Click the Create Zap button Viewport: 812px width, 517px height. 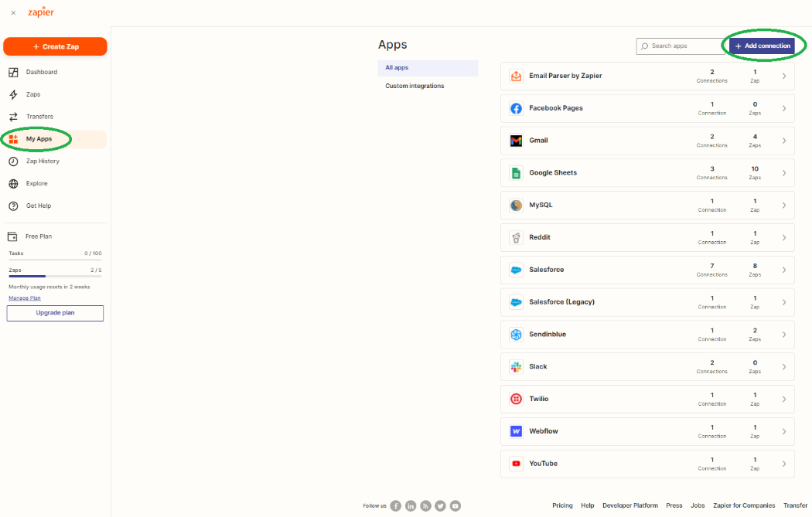point(56,46)
